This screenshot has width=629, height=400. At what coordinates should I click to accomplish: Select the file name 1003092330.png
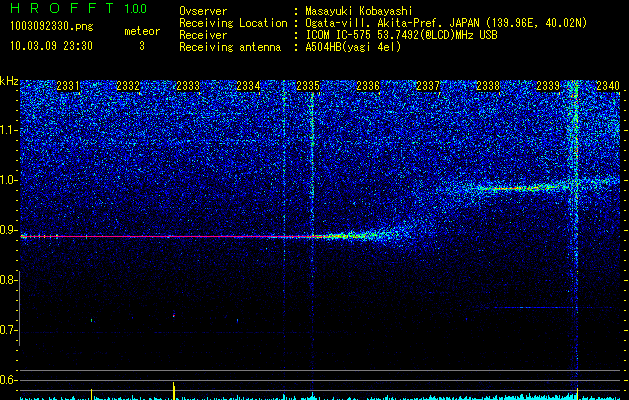pos(52,27)
